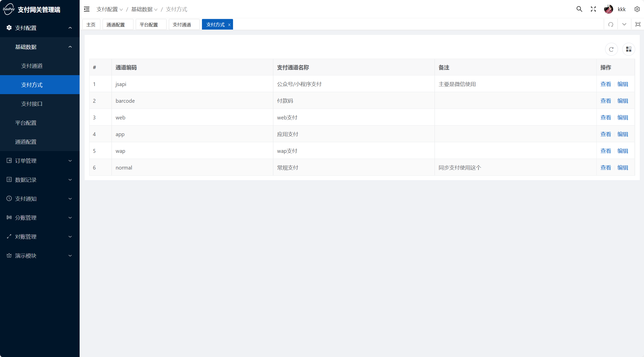Viewport: 644px width, 357px height.
Task: Click the clock icon of 支付通知
Action: (9, 199)
